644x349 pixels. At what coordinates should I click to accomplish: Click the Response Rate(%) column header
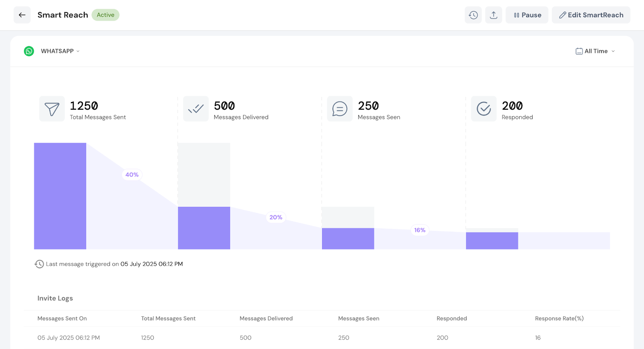559,318
